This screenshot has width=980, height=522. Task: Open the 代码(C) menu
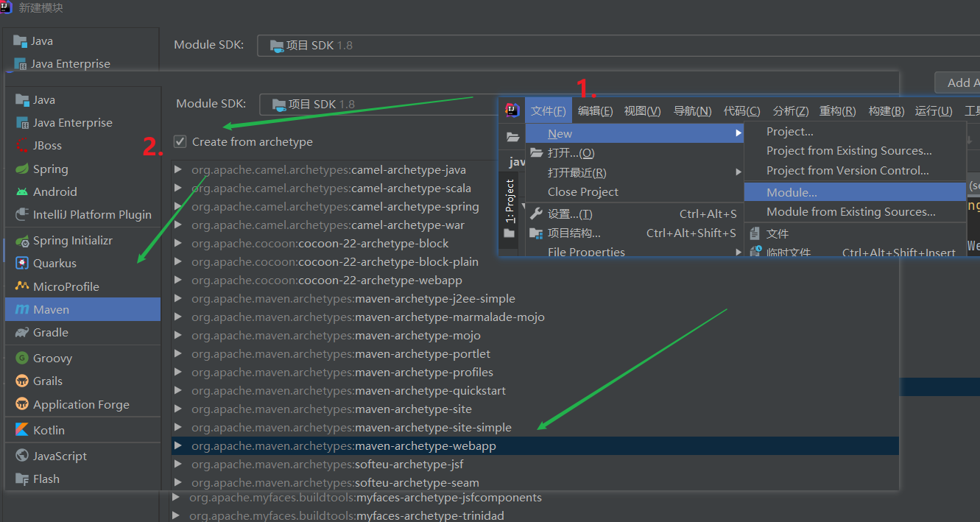741,111
